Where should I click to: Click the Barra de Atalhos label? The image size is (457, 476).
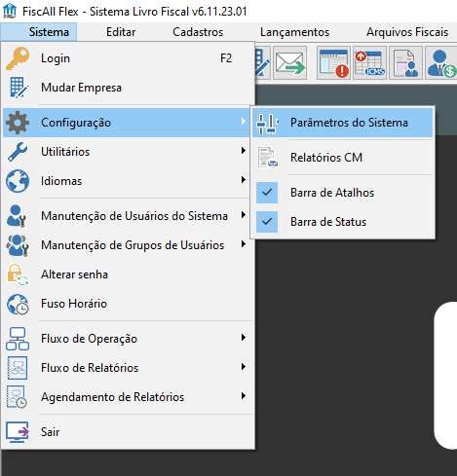(332, 193)
